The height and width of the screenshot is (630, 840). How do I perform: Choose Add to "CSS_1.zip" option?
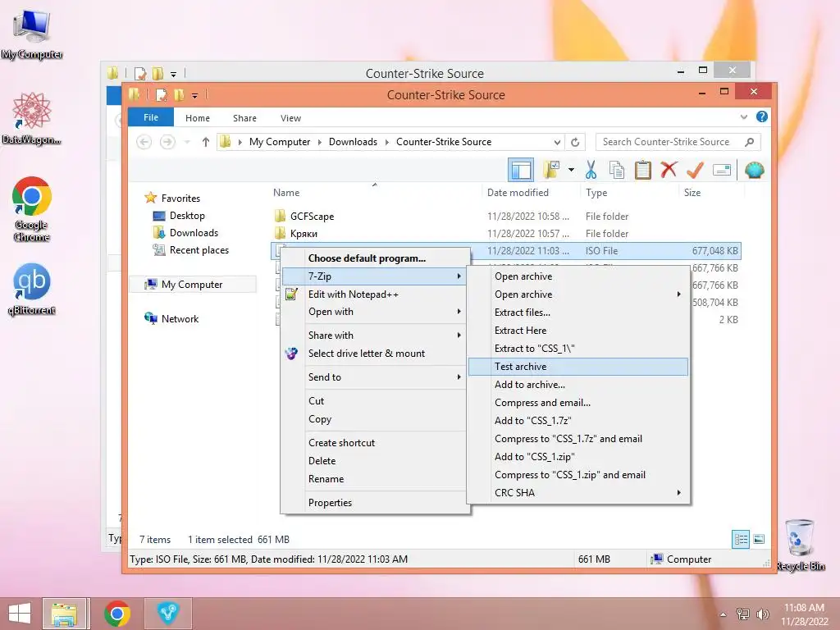coord(578,457)
